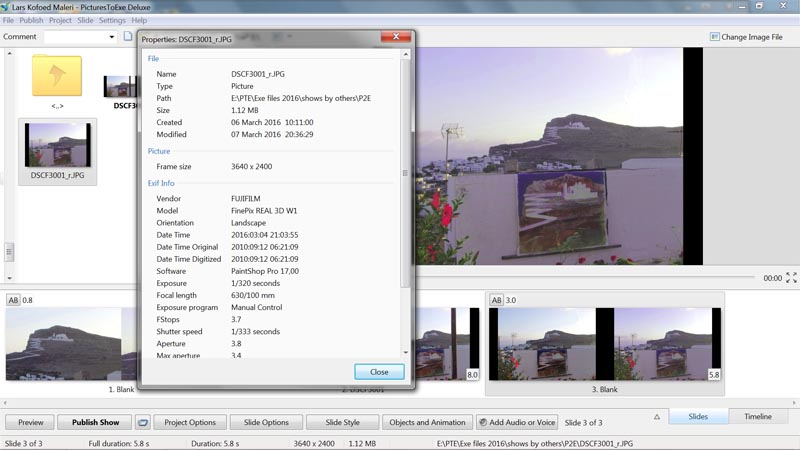Click Add Audio or Voice
The image size is (800, 450).
[x=517, y=422]
